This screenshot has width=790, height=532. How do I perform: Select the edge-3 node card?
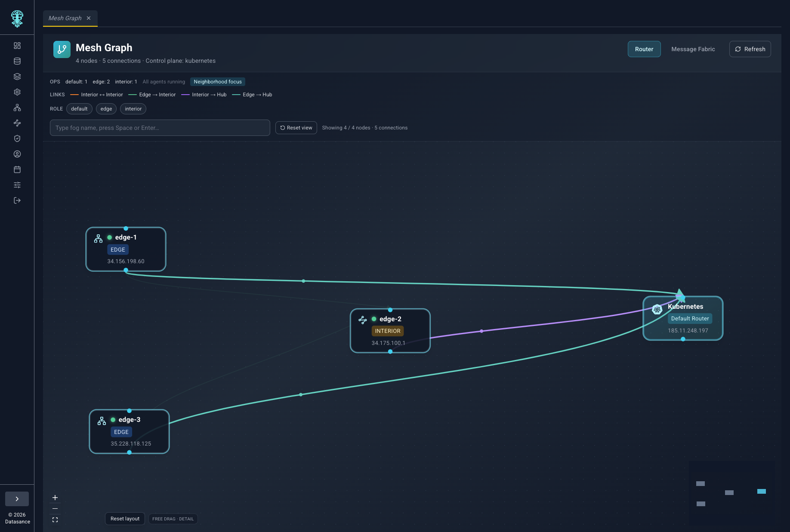click(x=129, y=431)
